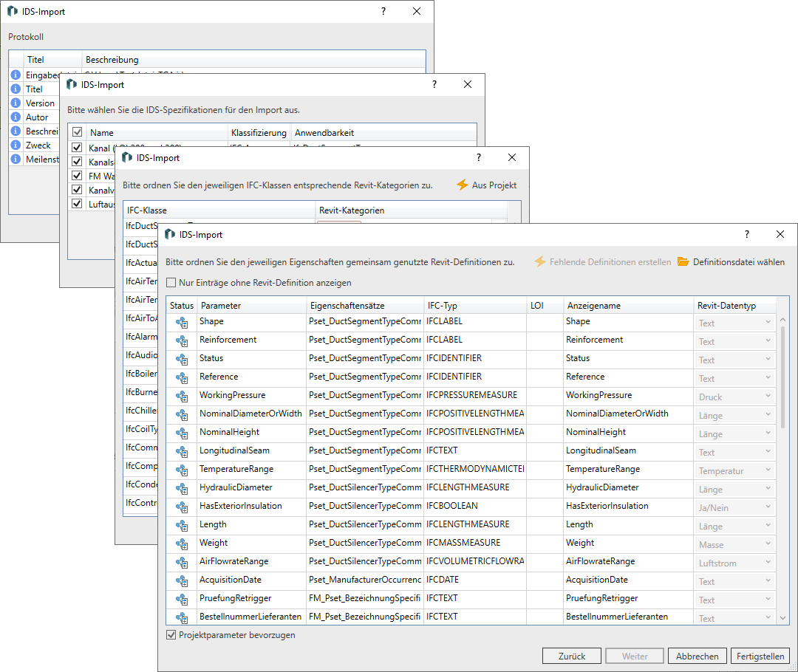Click the status icon in the Reference row
The height and width of the screenshot is (672, 798).
click(x=182, y=377)
